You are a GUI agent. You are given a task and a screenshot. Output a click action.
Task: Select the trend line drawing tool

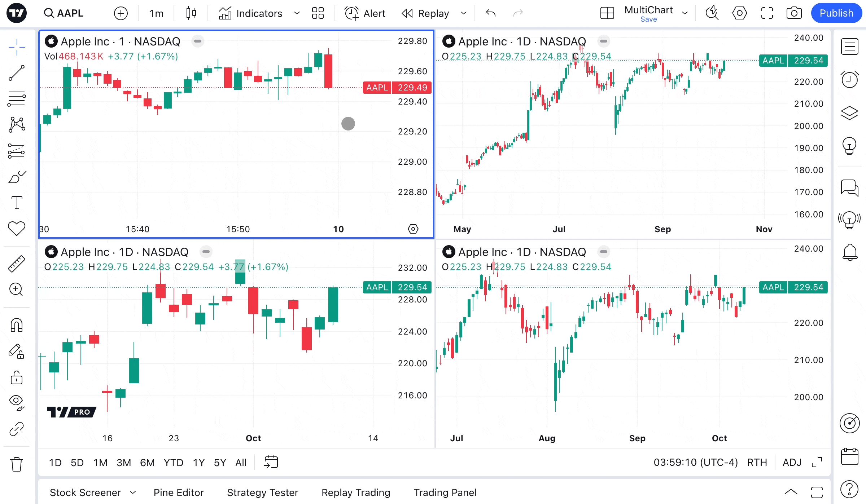click(x=17, y=73)
